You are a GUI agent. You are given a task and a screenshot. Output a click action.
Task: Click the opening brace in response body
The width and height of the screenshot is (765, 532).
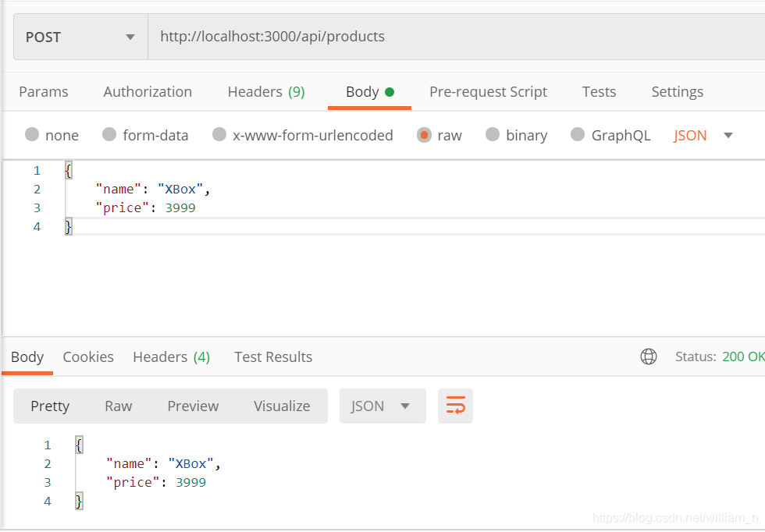[79, 445]
